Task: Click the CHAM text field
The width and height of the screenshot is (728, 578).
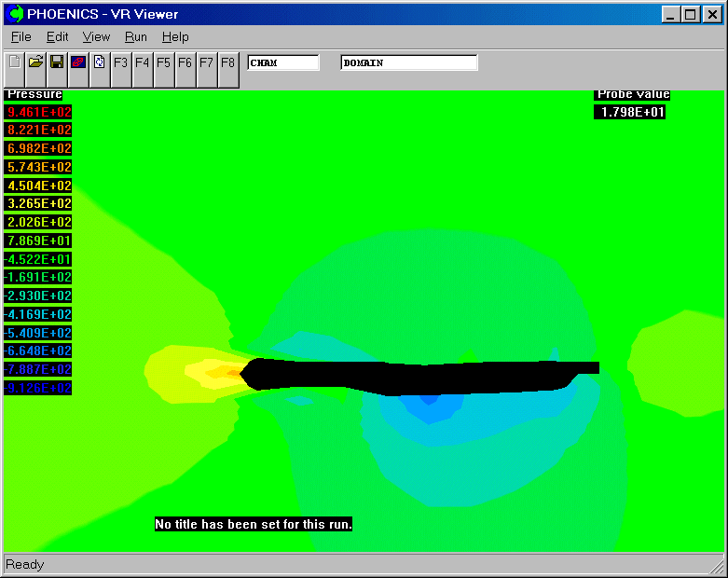Action: [283, 63]
